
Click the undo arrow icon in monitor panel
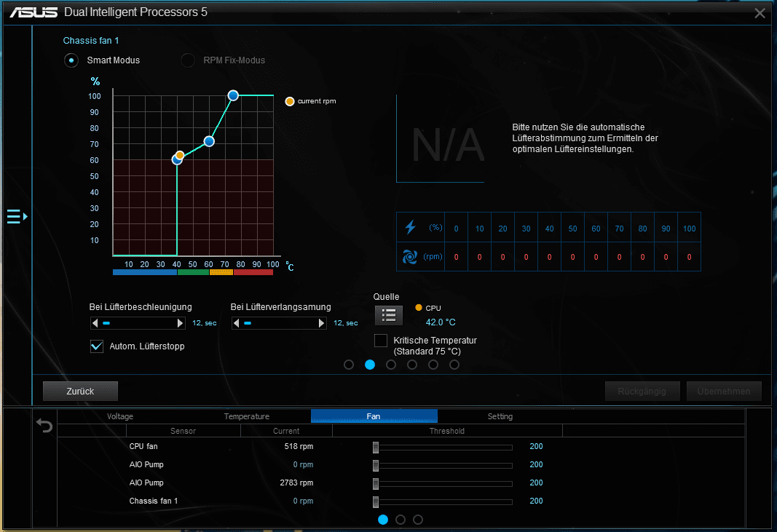44,425
